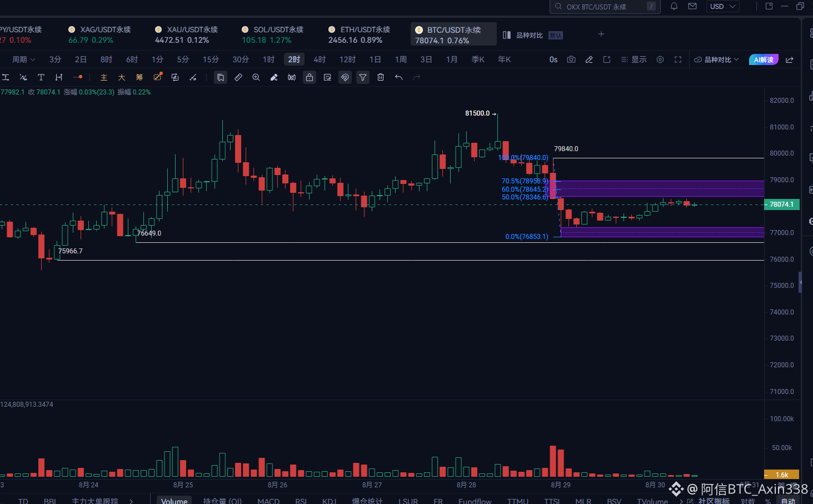
Task: Switch to the SOL/USDT永续 tab
Action: pyautogui.click(x=272, y=34)
